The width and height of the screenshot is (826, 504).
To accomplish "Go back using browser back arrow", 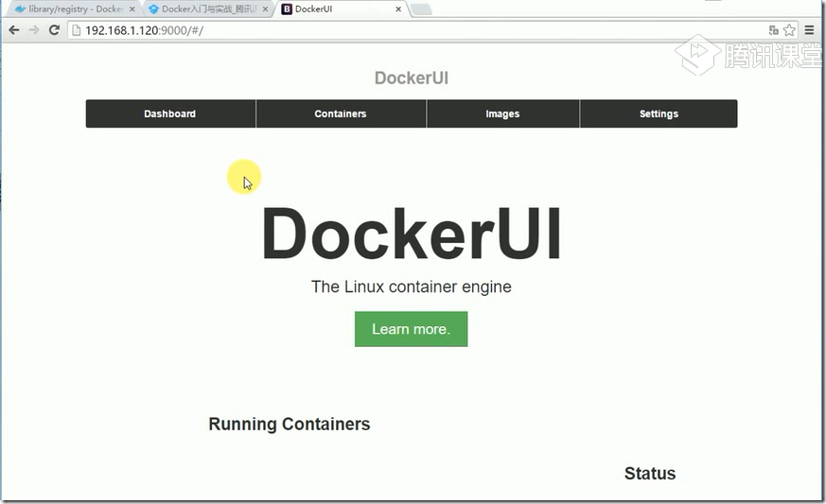I will 14,30.
